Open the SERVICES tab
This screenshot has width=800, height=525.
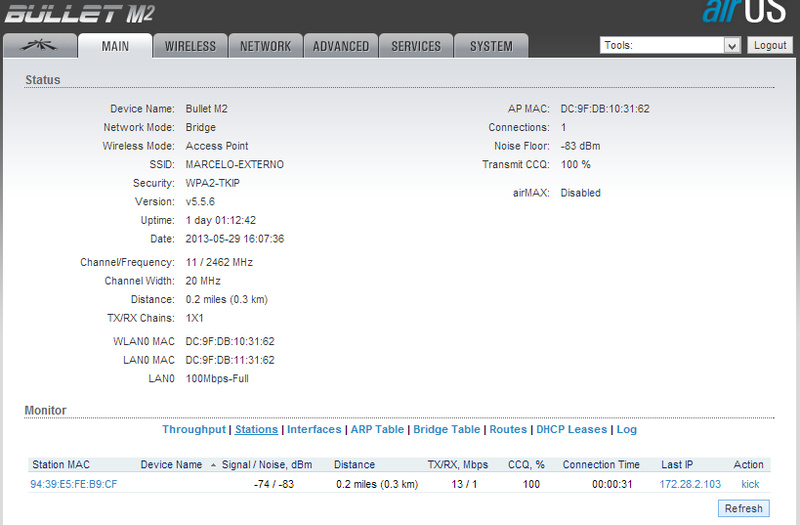[x=416, y=46]
